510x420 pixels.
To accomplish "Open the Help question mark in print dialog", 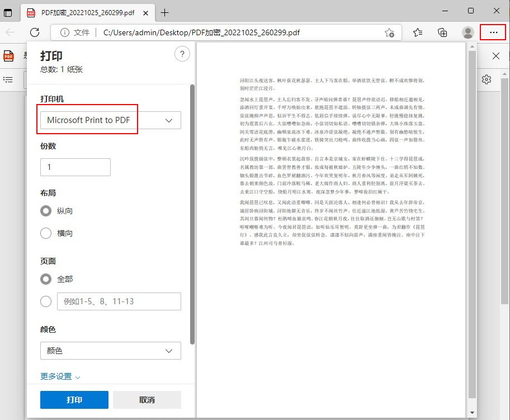I will coord(182,54).
